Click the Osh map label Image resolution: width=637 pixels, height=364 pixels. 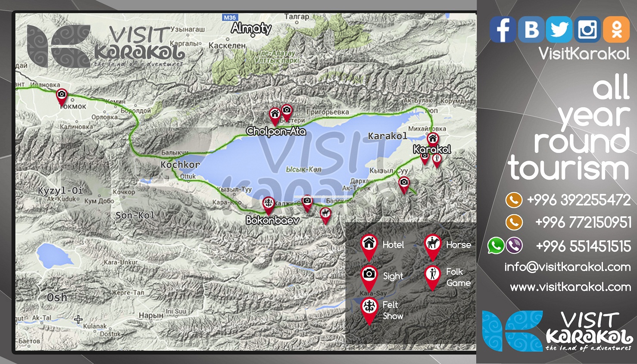(57, 298)
